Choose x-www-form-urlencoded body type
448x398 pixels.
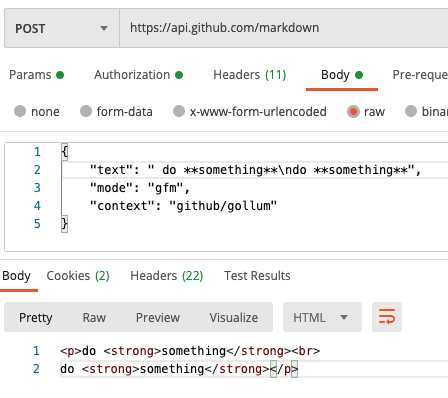250,111
